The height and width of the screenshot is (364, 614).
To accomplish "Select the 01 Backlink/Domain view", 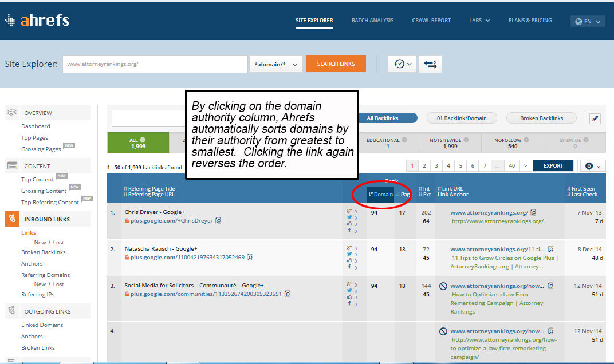I will pos(462,118).
